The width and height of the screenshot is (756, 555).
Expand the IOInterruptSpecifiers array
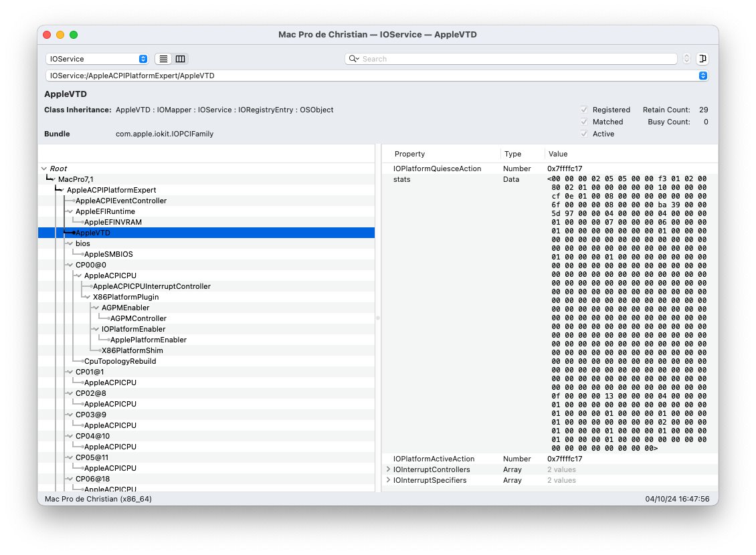point(388,480)
